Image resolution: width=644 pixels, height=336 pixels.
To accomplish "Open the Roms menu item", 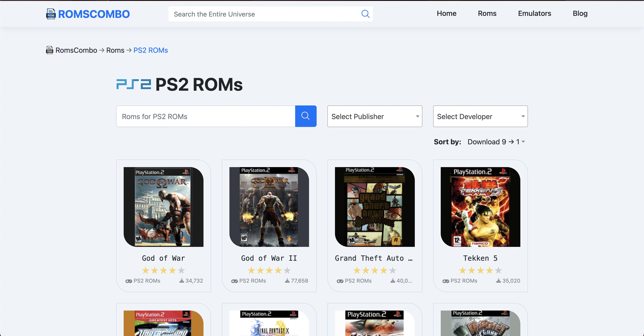I will pos(487,13).
